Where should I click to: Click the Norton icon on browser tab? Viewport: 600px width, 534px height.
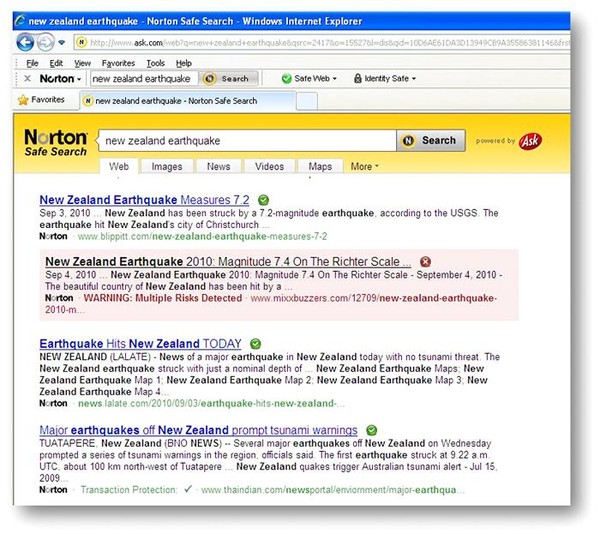coord(88,101)
